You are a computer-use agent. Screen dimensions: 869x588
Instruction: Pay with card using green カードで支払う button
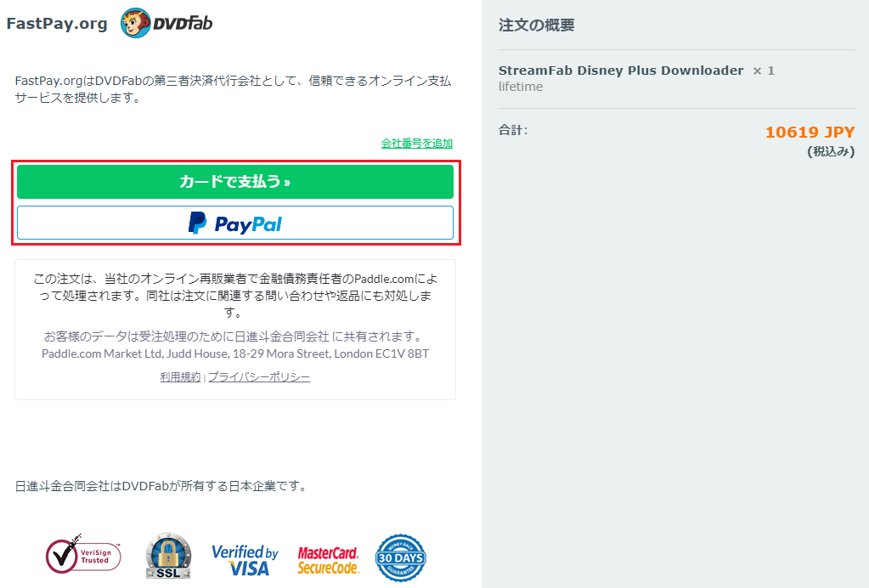coord(235,182)
